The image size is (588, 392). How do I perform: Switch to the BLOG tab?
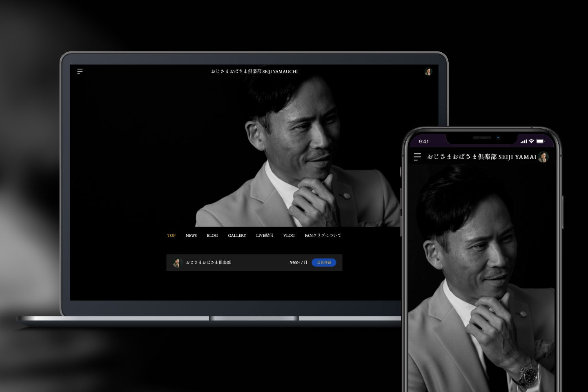pos(212,236)
